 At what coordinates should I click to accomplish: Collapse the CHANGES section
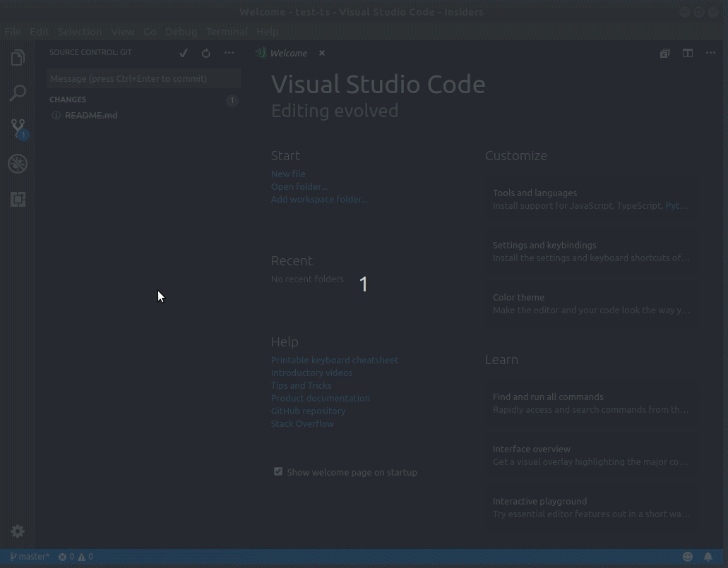click(68, 99)
